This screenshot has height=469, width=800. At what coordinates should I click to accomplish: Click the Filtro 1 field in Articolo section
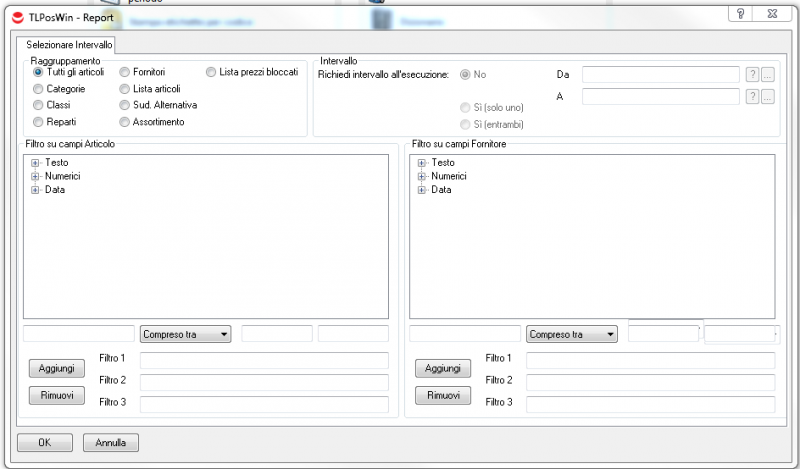(264, 360)
